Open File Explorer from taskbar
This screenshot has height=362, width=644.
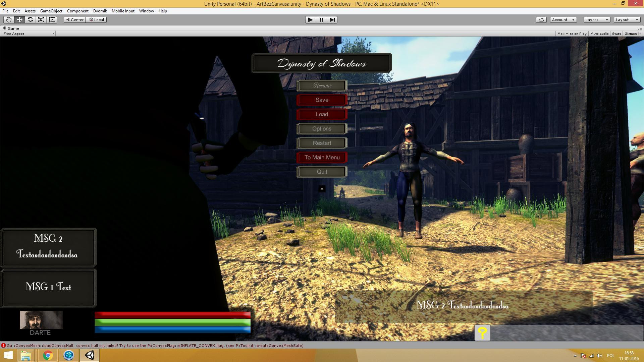tap(26, 355)
